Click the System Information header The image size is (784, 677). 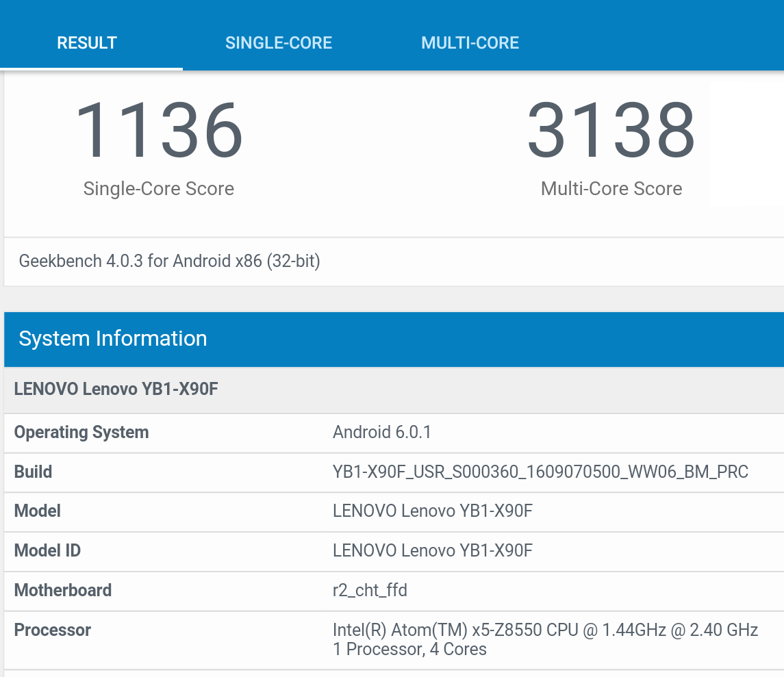click(113, 338)
